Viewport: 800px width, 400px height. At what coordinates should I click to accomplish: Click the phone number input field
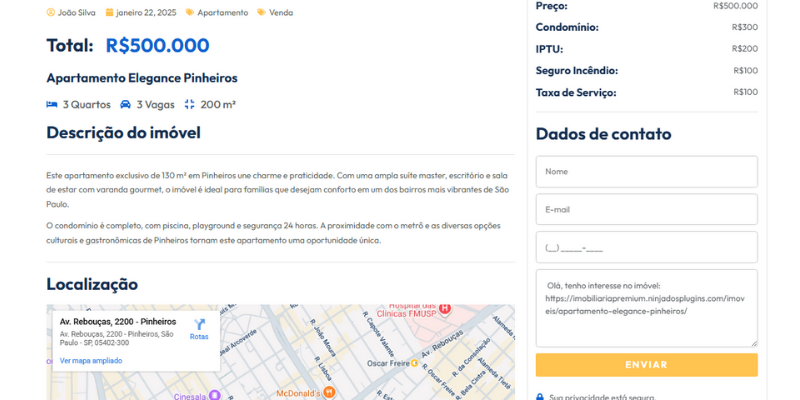tap(646, 247)
